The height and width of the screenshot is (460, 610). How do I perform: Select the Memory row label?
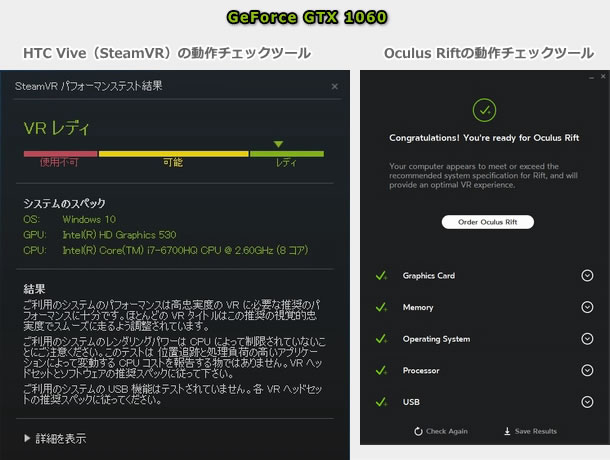pyautogui.click(x=418, y=307)
